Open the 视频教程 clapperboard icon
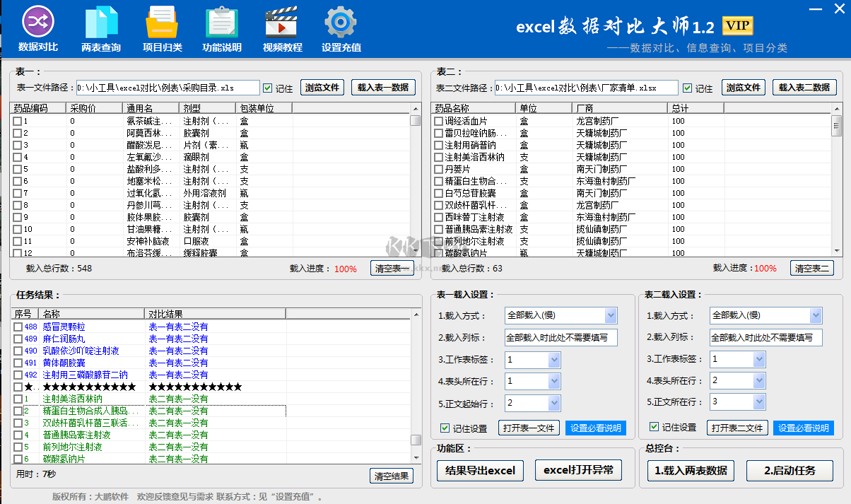This screenshot has height=504, width=851. pos(282,21)
